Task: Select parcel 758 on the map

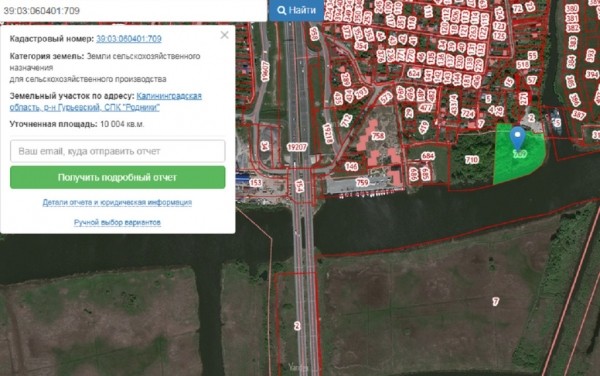Action: click(x=378, y=136)
